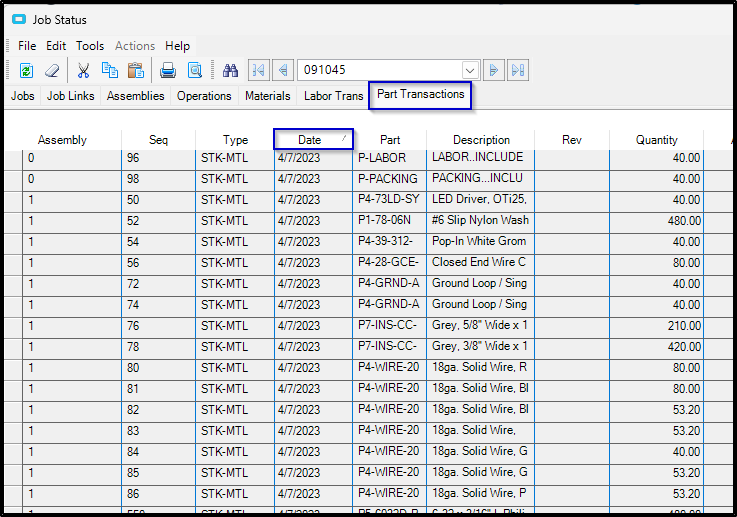
Task: Open the Actions menu
Action: click(135, 46)
